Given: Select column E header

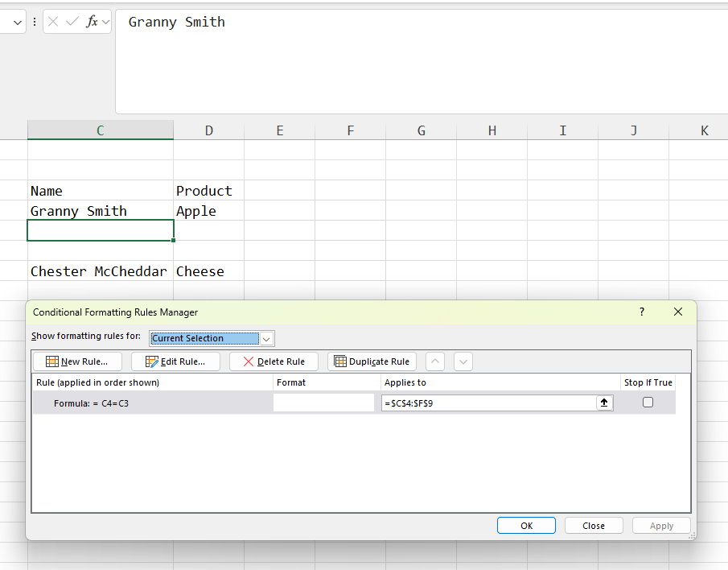Looking at the screenshot, I should click(x=279, y=130).
